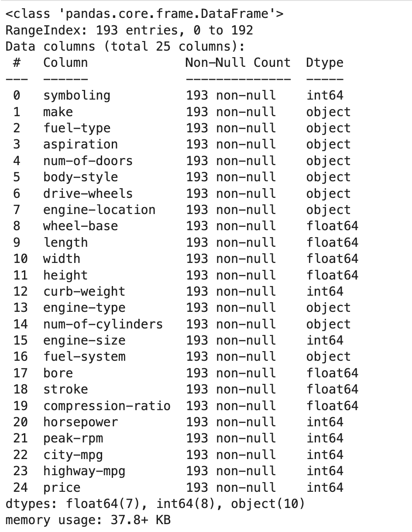Screen dimensions: 412x532
Task: Select the 'num-of-cylinders' column text
Action: pos(103,325)
